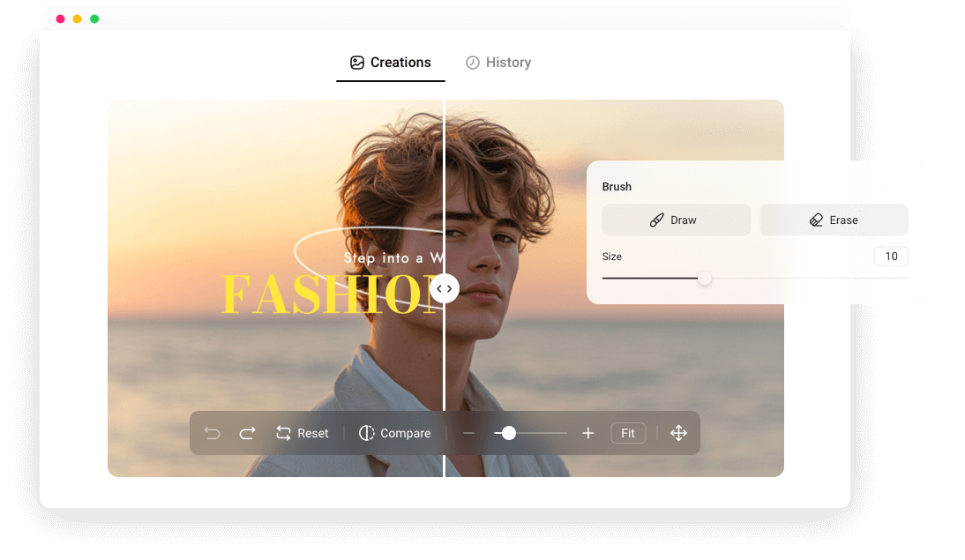The image size is (965, 560).
Task: Open the Creations tab
Action: [390, 62]
